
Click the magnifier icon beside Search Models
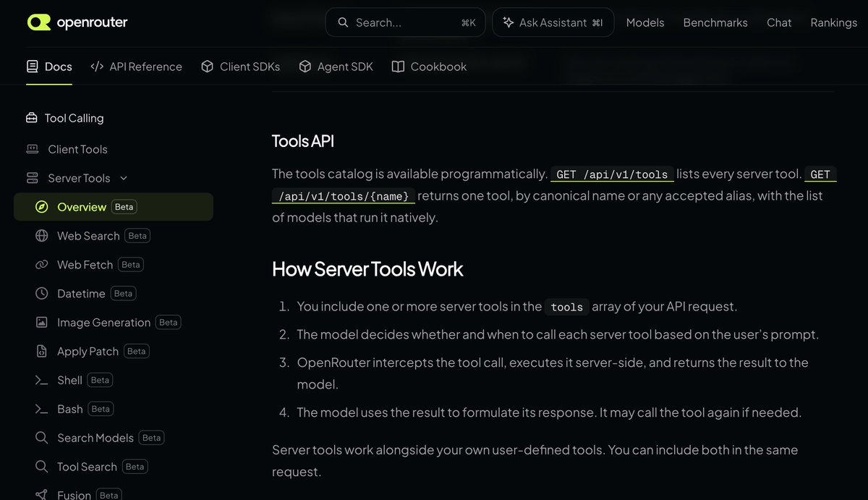tap(42, 438)
